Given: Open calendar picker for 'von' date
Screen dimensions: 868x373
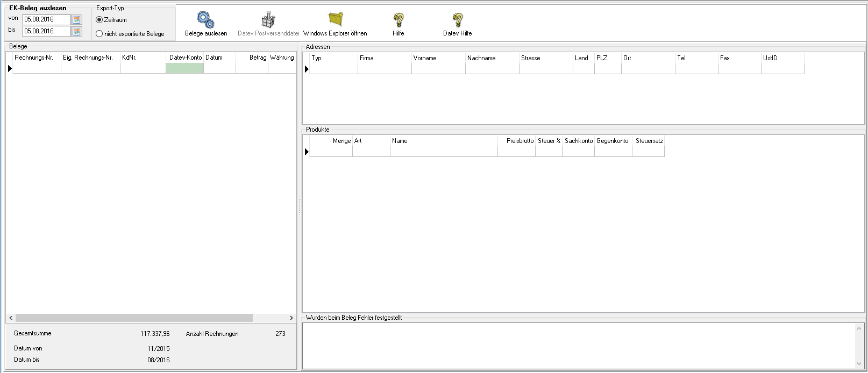Looking at the screenshot, I should click(77, 20).
